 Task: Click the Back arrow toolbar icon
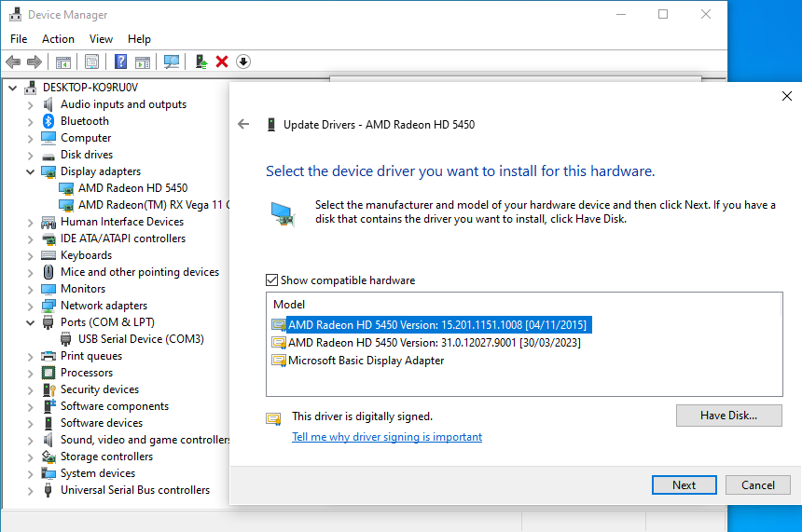click(x=13, y=61)
